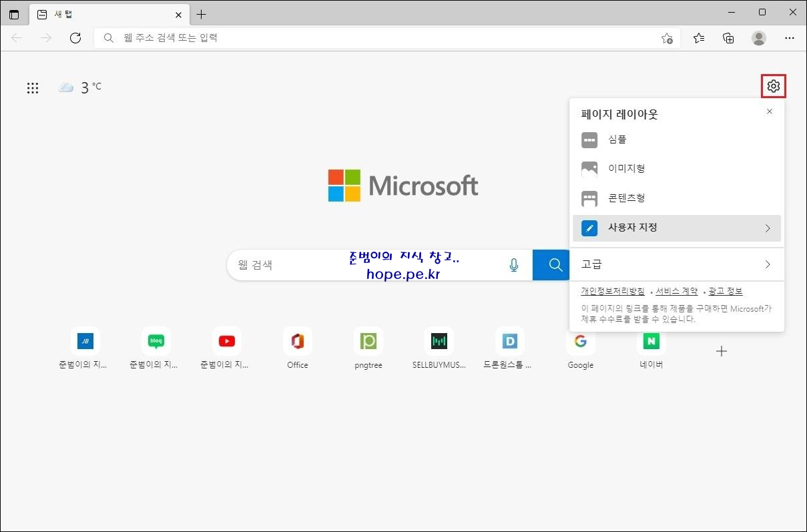The height and width of the screenshot is (532, 807).
Task: Click the voice search microphone icon
Action: pyautogui.click(x=514, y=265)
